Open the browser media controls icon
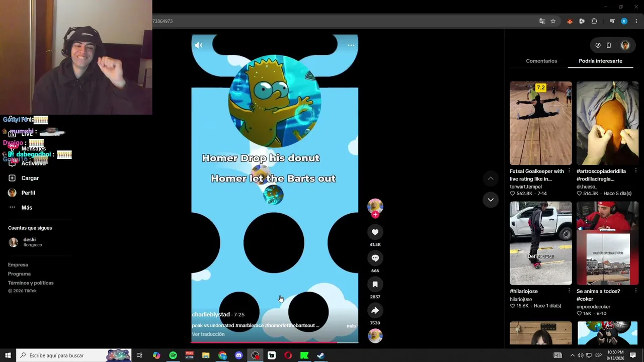This screenshot has width=644, height=362. point(612,21)
